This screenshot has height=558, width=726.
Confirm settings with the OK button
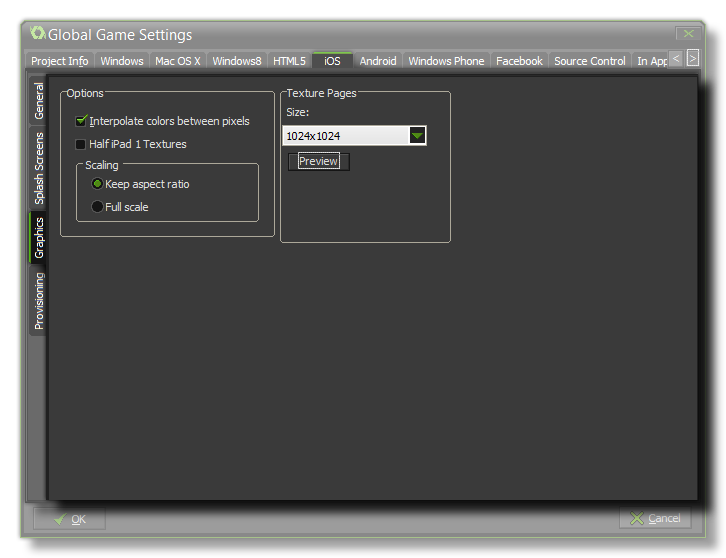point(69,518)
